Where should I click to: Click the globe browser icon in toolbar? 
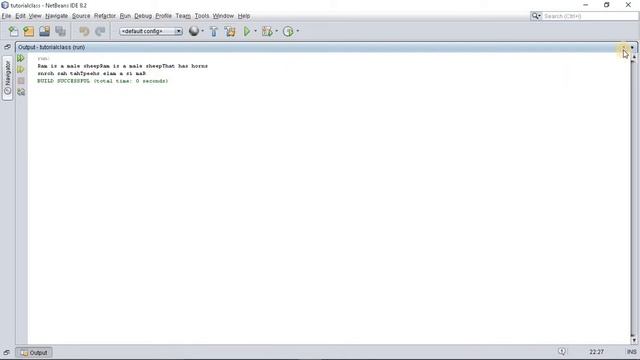coord(194,31)
